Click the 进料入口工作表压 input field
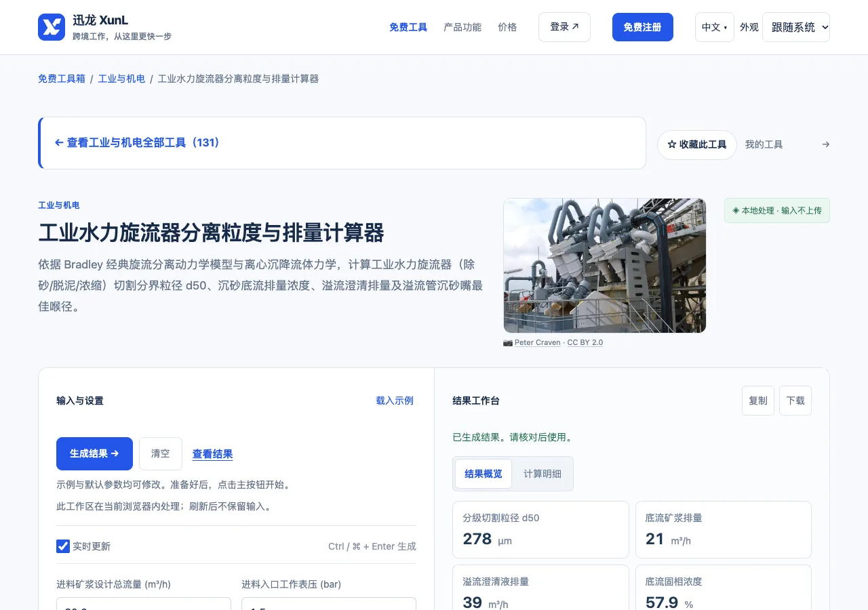The height and width of the screenshot is (610, 868). pyautogui.click(x=329, y=603)
